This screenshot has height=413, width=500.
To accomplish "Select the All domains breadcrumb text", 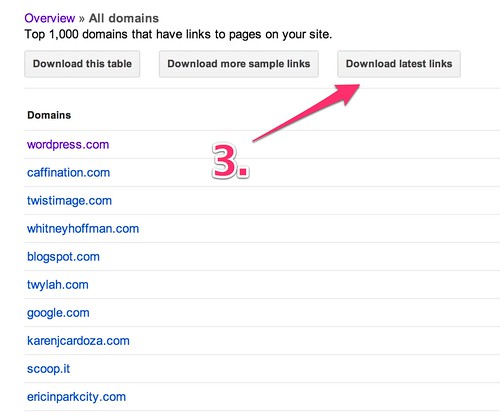I will (x=124, y=18).
